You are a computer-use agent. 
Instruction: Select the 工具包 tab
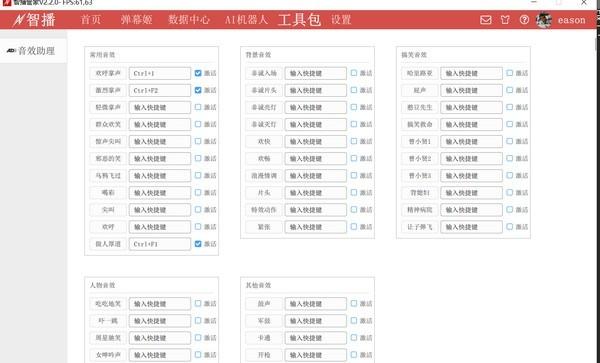[x=299, y=20]
